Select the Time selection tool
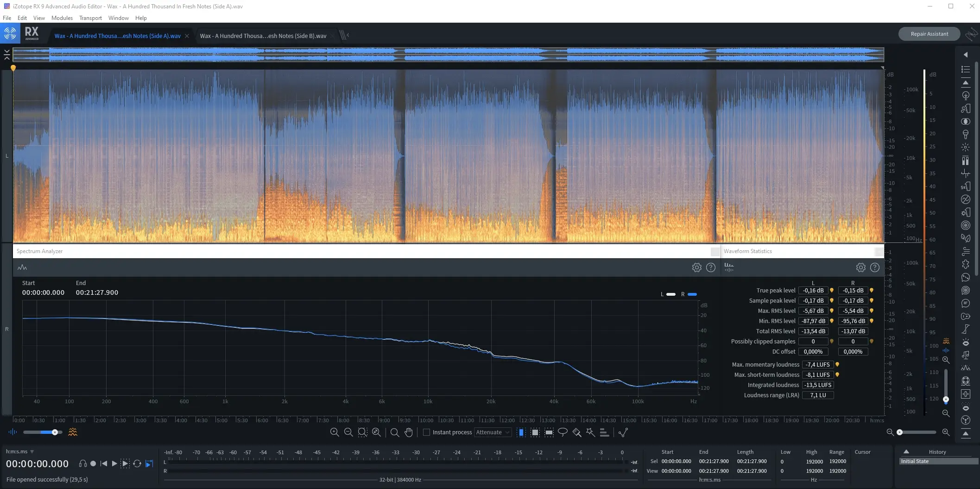The image size is (980, 489). (x=521, y=432)
